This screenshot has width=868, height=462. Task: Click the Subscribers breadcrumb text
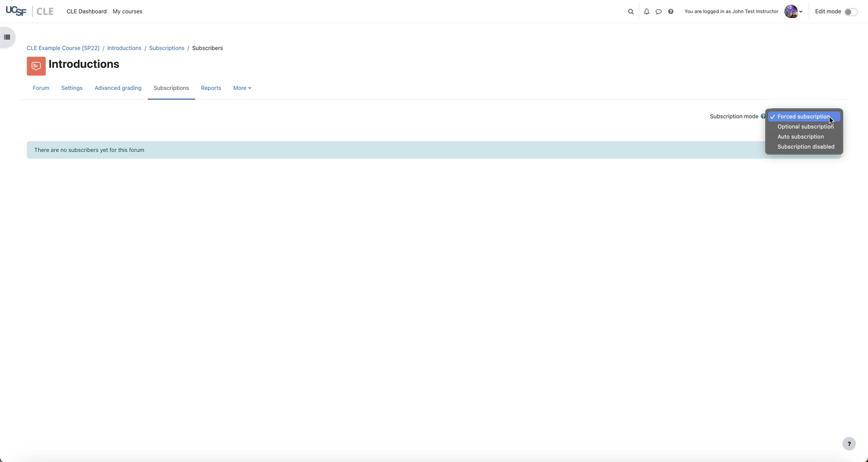point(207,48)
